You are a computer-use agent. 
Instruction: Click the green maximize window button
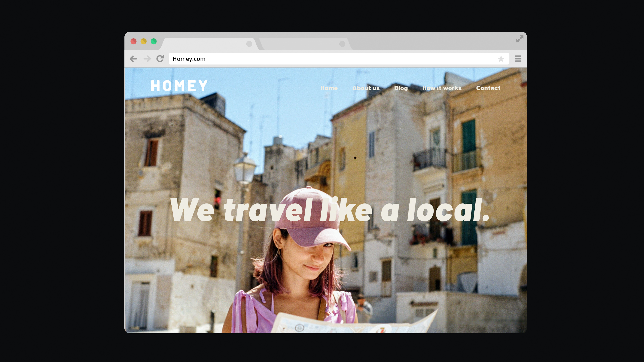[154, 41]
